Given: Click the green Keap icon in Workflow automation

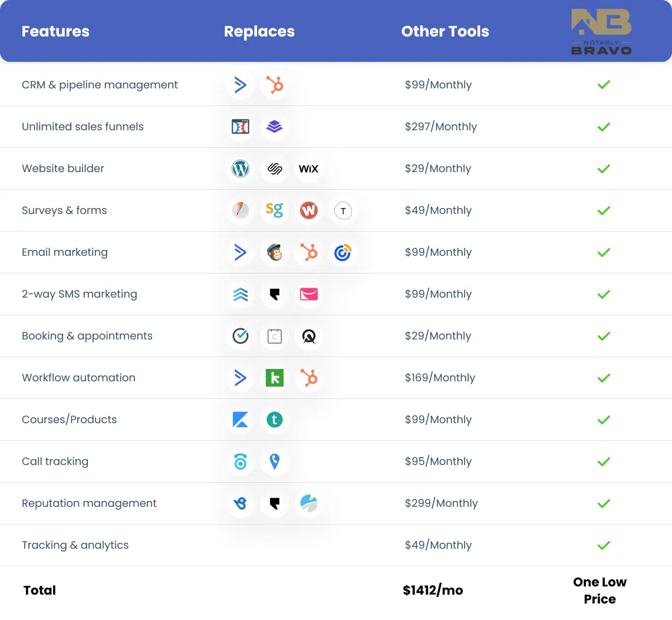Looking at the screenshot, I should 274,378.
